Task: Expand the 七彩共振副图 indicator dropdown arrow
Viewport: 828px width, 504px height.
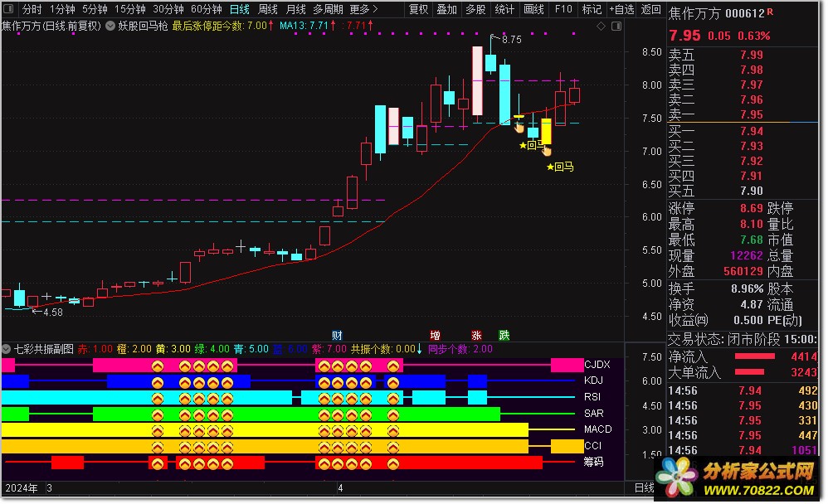Action: [7, 349]
